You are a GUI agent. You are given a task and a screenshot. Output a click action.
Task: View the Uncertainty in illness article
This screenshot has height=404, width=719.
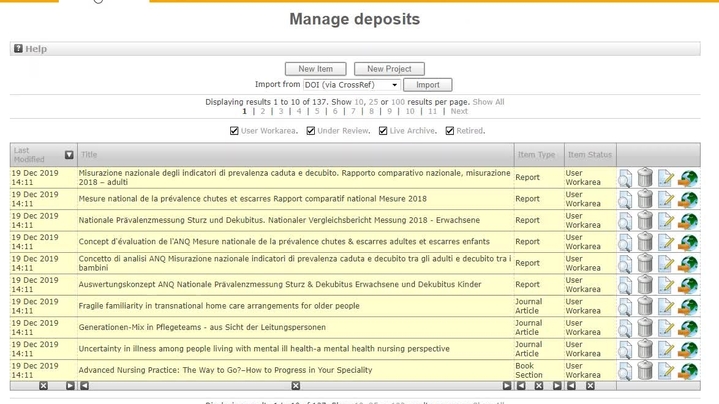[x=625, y=351]
